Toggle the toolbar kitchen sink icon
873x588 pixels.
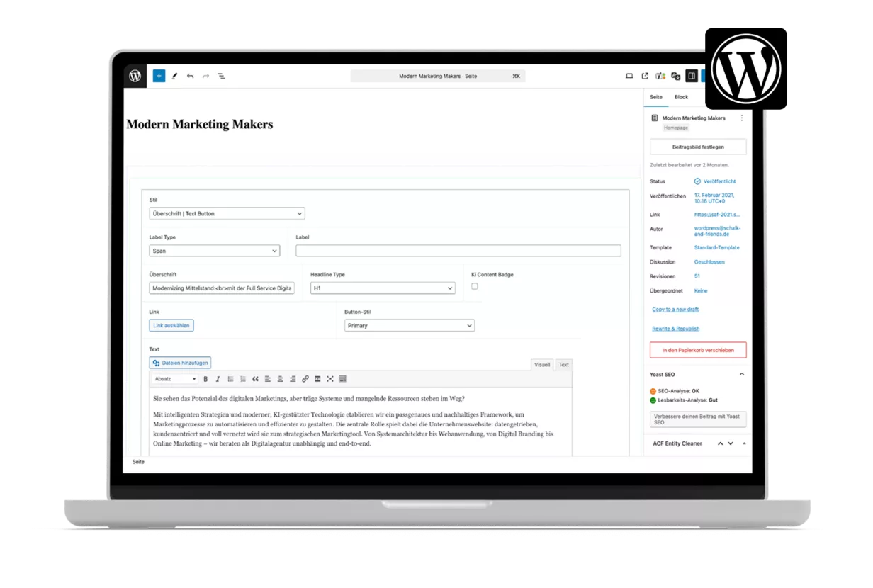click(342, 379)
